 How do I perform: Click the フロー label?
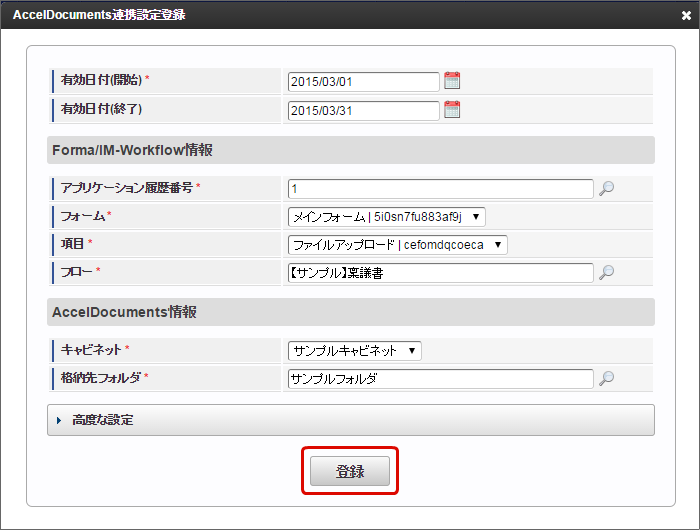tap(77, 271)
